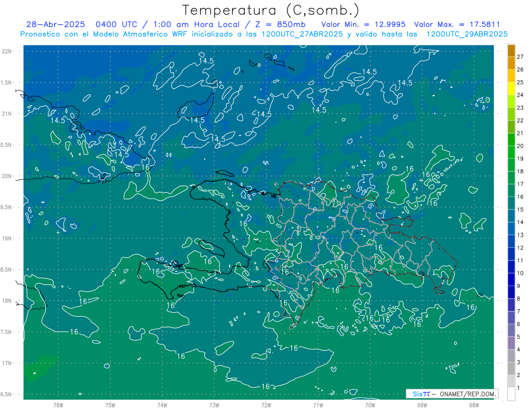Click the "6.5N" latitude axis label

click(6, 394)
